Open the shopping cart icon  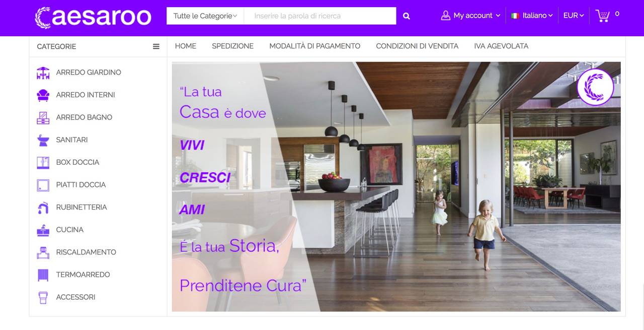[602, 16]
